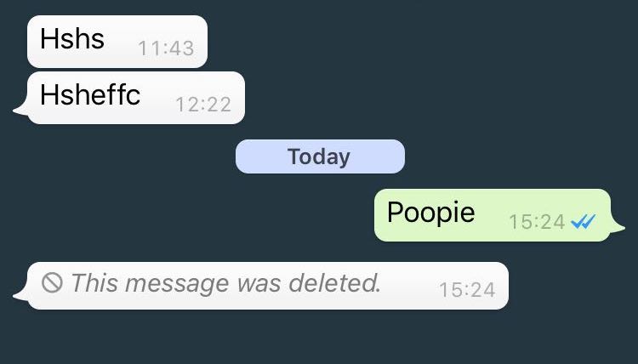Click the tail of the Hsheffc bubble
Screen dimensions: 638x364
(21, 109)
